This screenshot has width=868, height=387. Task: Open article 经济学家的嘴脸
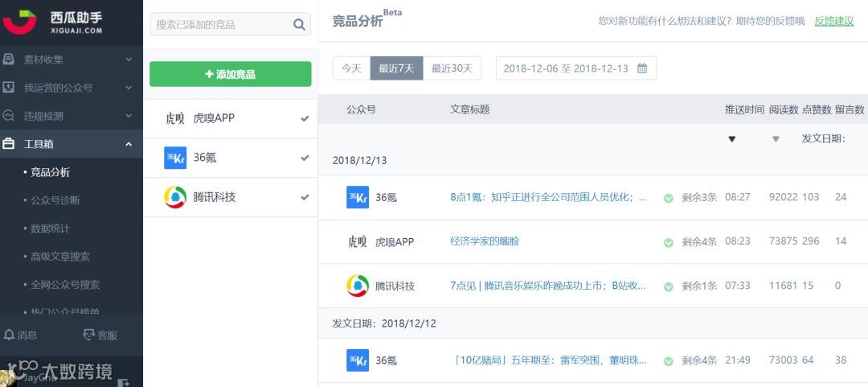coord(485,241)
